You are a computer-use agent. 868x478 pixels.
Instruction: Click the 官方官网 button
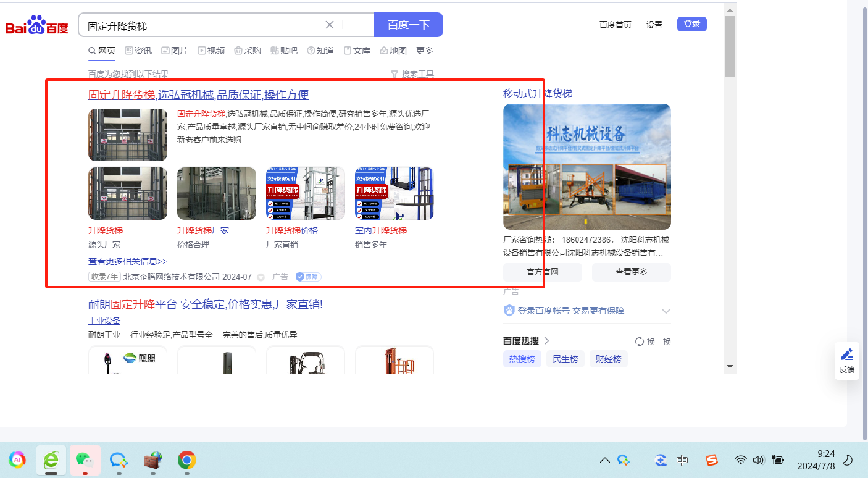click(x=543, y=272)
